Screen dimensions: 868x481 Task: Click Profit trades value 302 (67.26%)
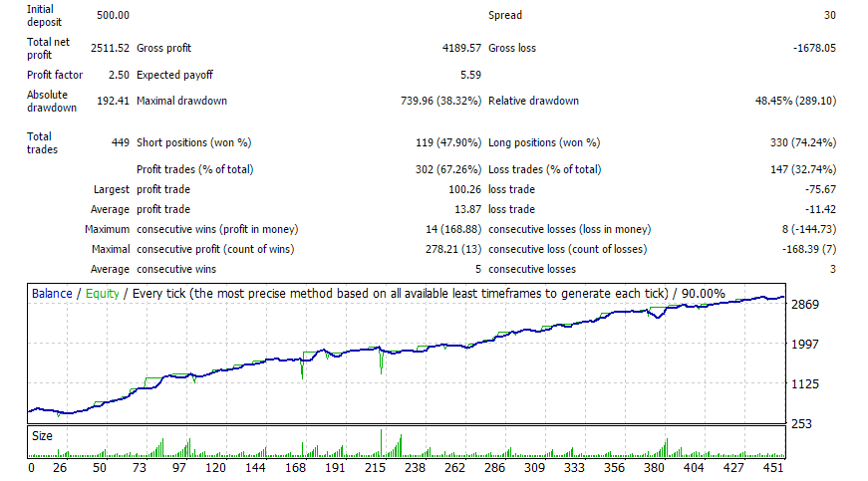pos(448,169)
